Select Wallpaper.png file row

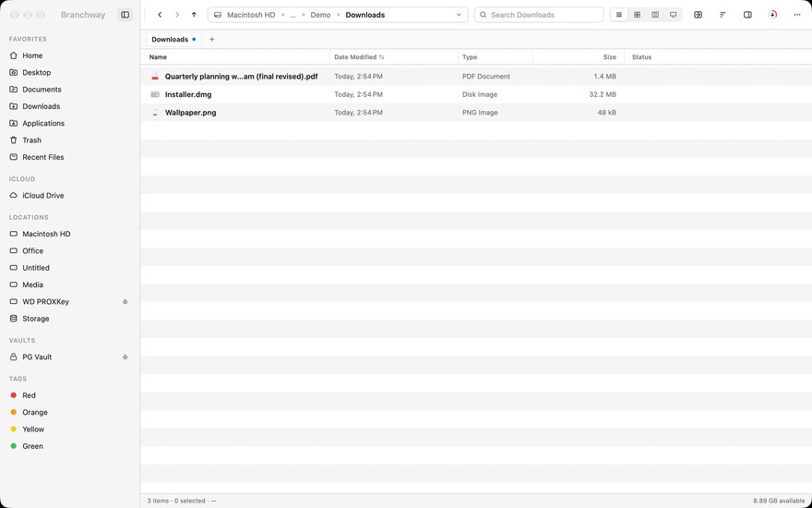[476, 113]
